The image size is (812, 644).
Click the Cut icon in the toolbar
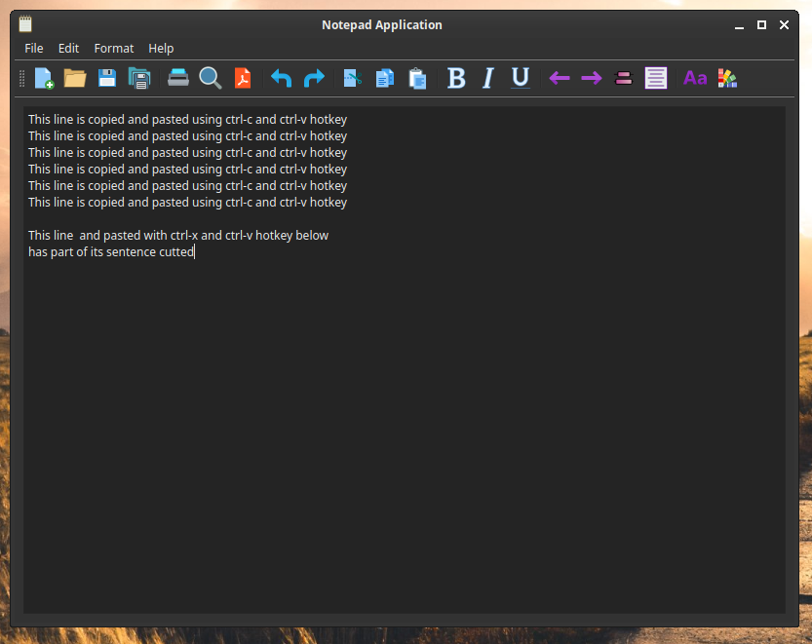(353, 78)
